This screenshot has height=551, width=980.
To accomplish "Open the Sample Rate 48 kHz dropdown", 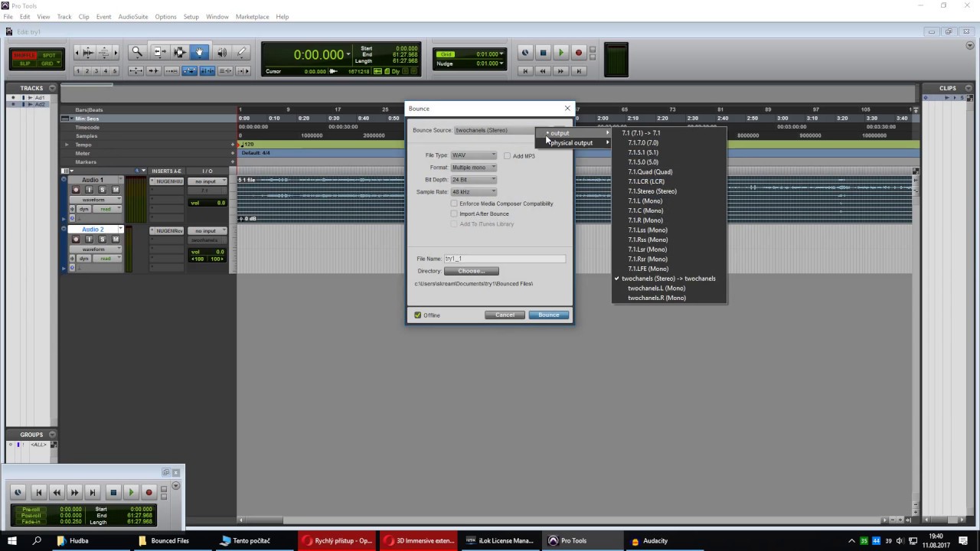I will tap(473, 192).
